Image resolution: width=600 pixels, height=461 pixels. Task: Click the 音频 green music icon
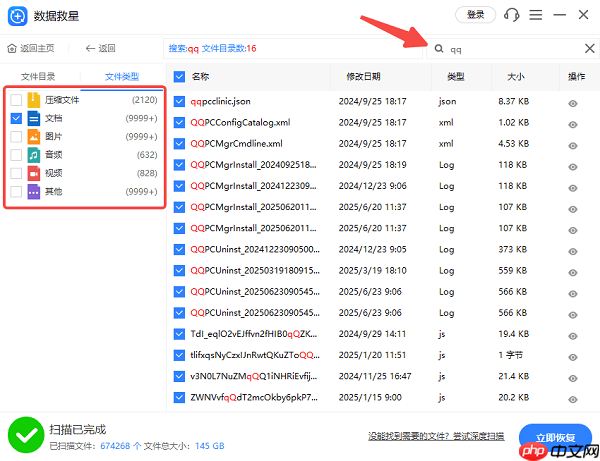34,155
